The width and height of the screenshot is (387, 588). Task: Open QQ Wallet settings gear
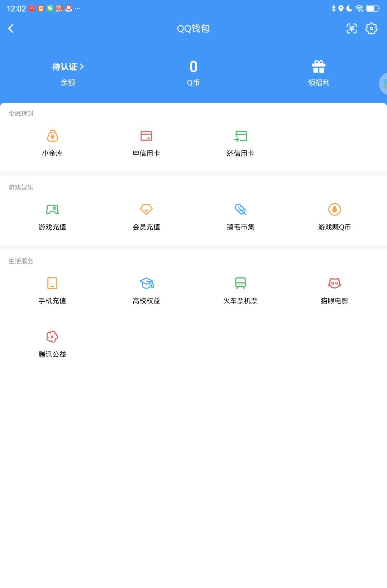(x=371, y=29)
